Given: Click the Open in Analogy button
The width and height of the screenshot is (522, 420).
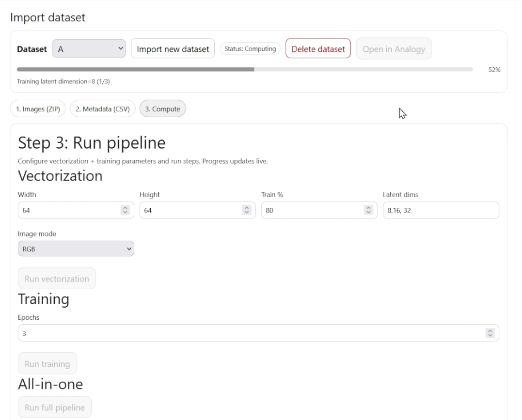Looking at the screenshot, I should (x=394, y=49).
